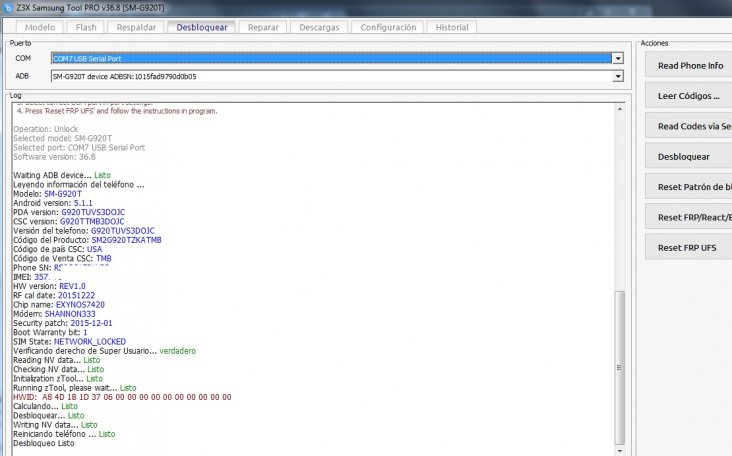Click the 'Selected port: COM7 USB Serial Port' line
The width and height of the screenshot is (732, 456).
pyautogui.click(x=79, y=147)
